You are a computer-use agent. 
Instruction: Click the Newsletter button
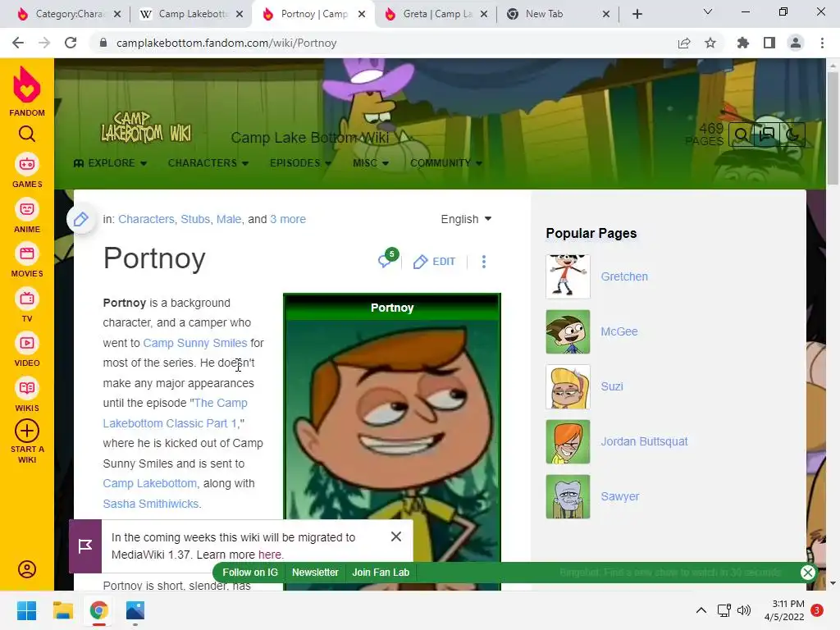tap(315, 572)
